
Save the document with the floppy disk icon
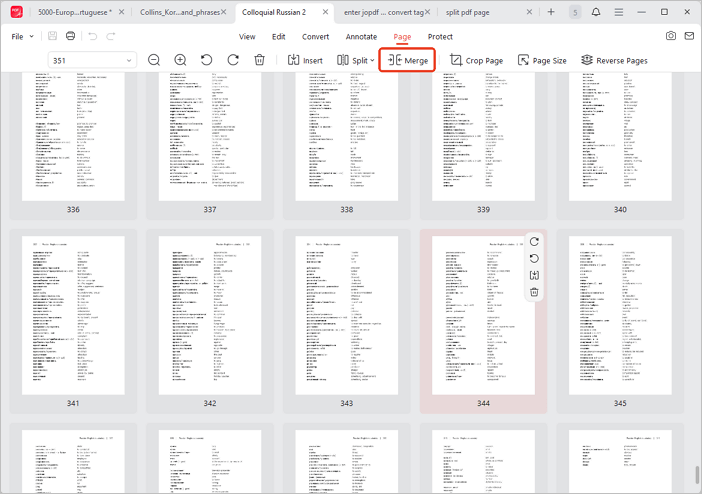[x=52, y=36]
